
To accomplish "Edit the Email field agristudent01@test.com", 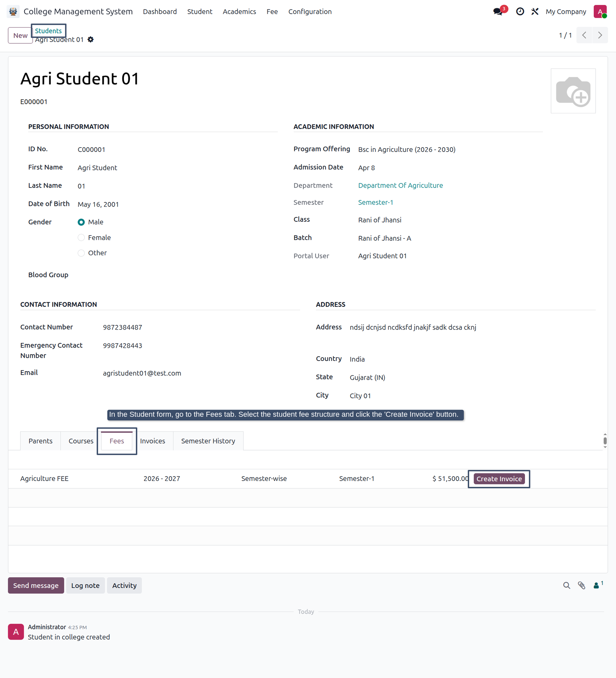I will [201, 373].
